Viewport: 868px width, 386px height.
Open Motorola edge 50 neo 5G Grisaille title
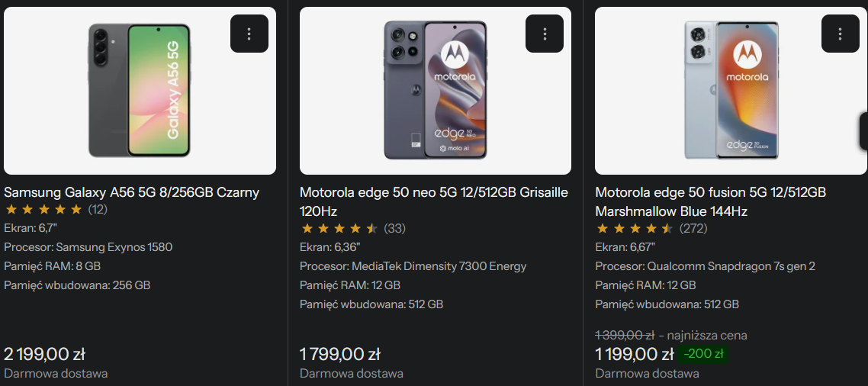(433, 201)
